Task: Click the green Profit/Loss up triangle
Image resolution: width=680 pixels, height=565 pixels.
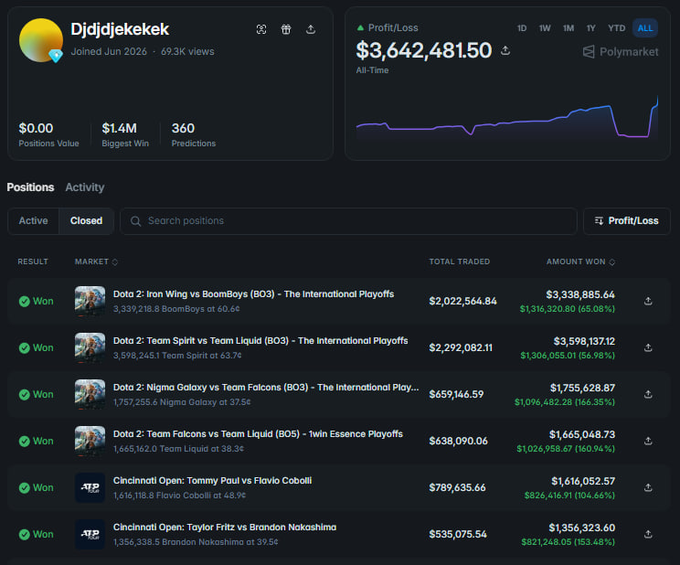Action: click(360, 28)
